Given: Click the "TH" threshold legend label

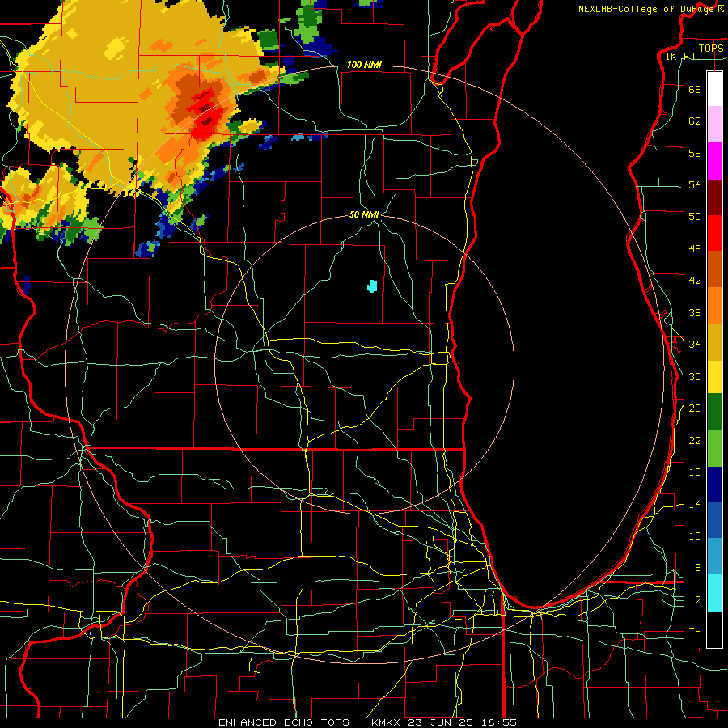Looking at the screenshot, I should (x=695, y=632).
